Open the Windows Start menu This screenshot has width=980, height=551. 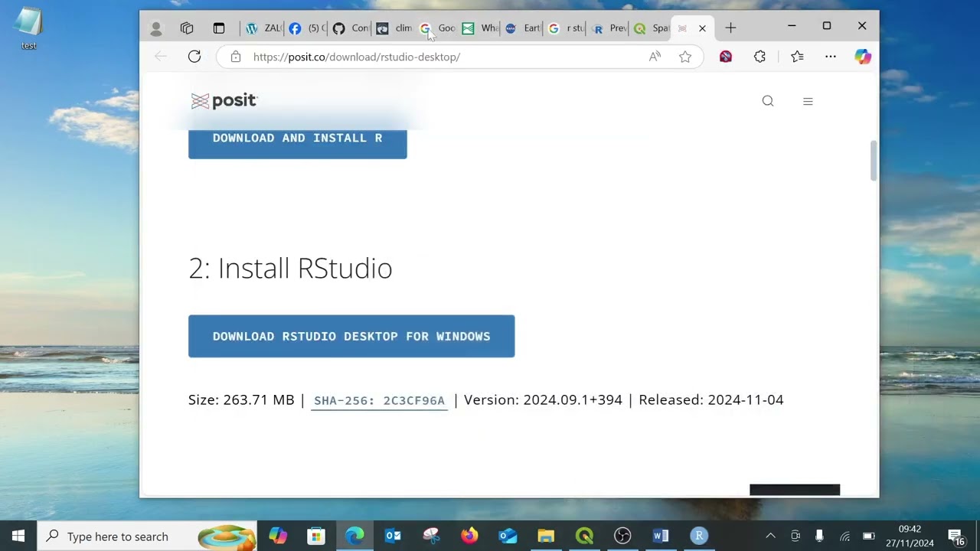(x=18, y=536)
